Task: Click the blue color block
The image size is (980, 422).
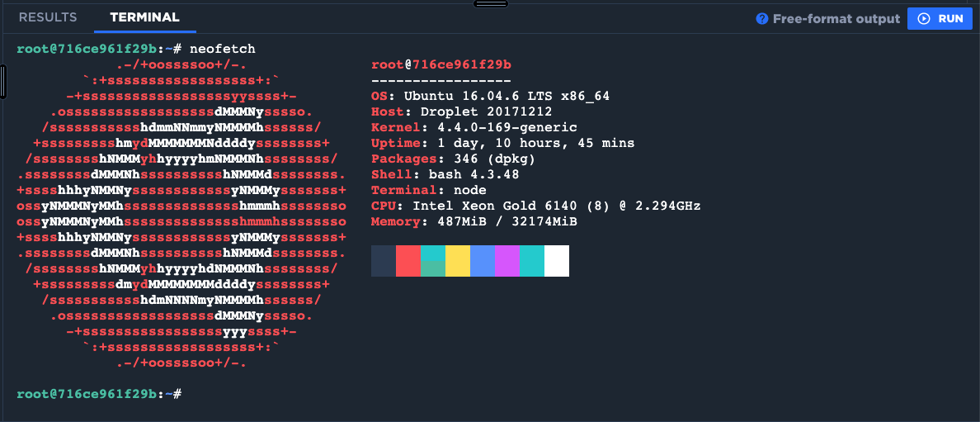Action: (483, 260)
